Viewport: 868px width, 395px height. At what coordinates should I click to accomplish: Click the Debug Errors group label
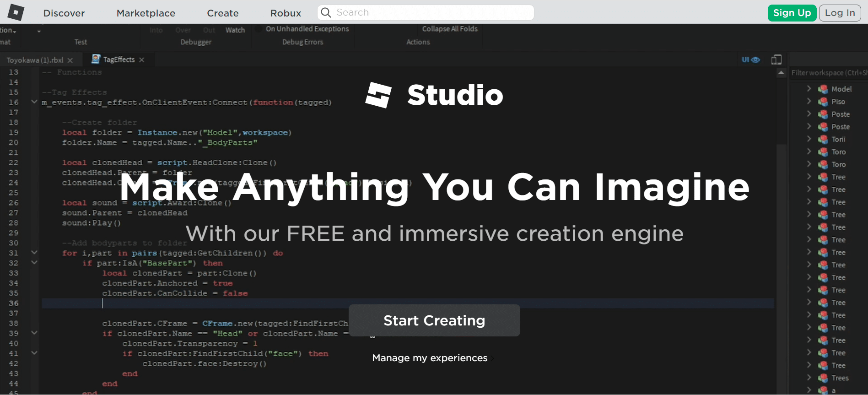coord(302,42)
